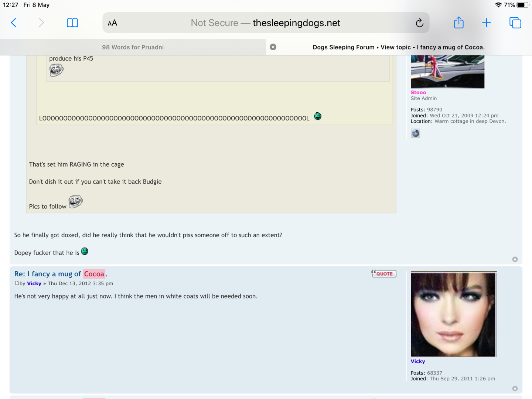This screenshot has height=399, width=532.
Task: Close the Dogs Sleeping Forum tab
Action: click(273, 47)
